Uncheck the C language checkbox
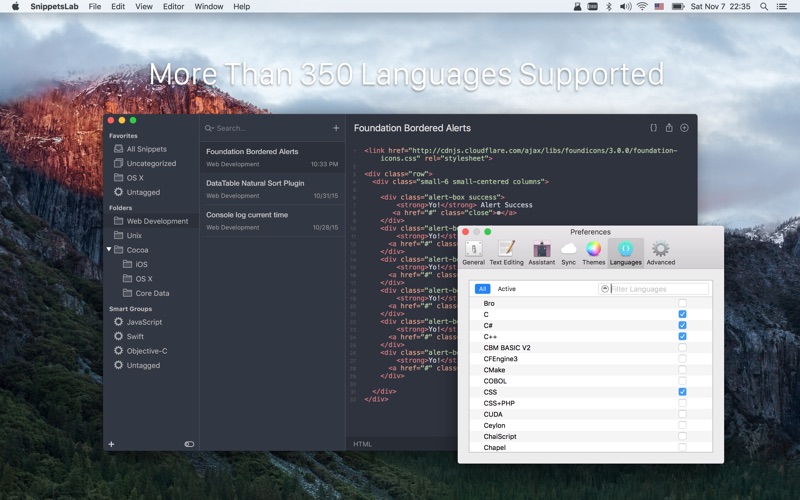Image resolution: width=800 pixels, height=500 pixels. 682,314
